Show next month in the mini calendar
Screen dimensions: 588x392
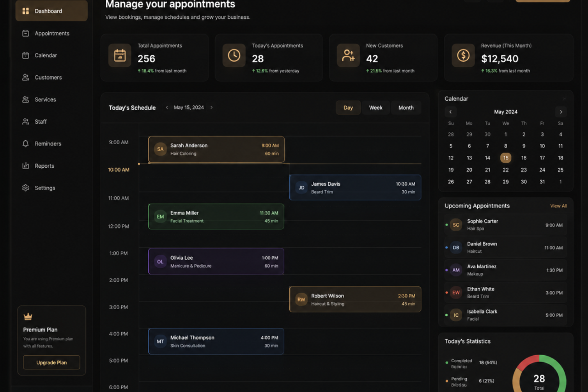click(561, 112)
